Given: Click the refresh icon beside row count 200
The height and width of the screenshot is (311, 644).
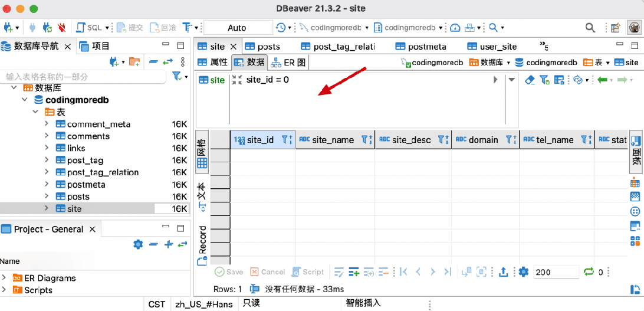Looking at the screenshot, I should 589,271.
